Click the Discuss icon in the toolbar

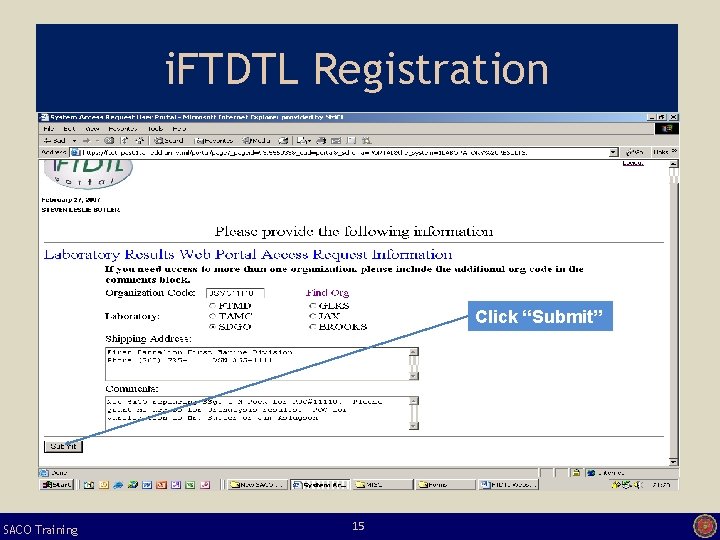[351, 141]
